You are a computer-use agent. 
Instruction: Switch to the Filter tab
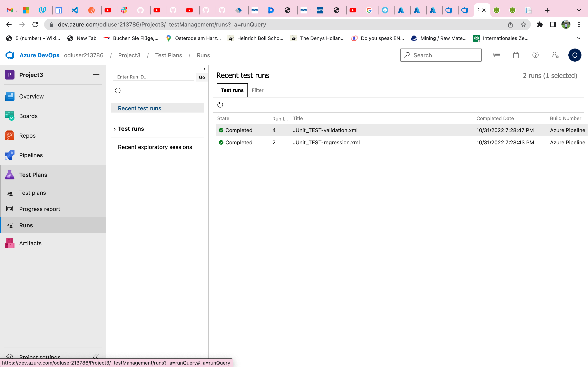coord(258,90)
